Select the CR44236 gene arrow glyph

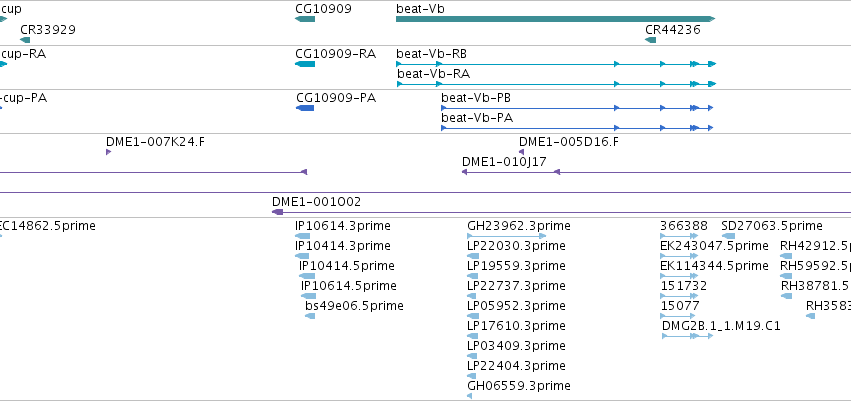point(651,40)
